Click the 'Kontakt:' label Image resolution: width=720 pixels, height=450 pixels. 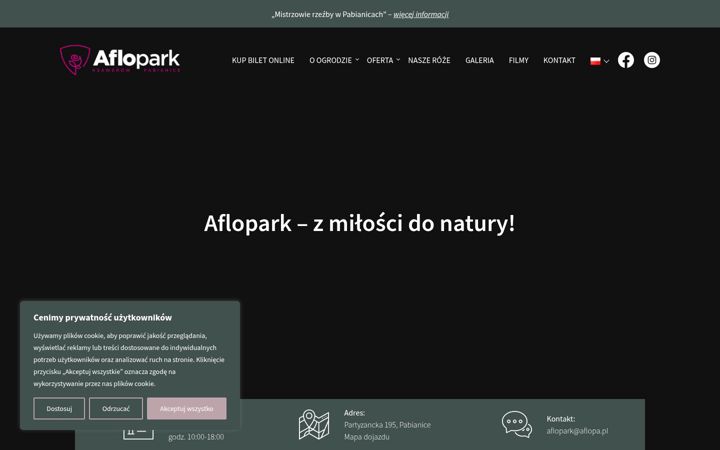561,419
